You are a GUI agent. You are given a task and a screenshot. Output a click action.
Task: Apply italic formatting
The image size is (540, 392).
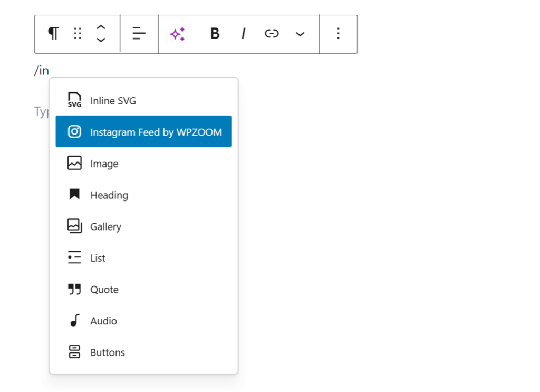coord(243,33)
